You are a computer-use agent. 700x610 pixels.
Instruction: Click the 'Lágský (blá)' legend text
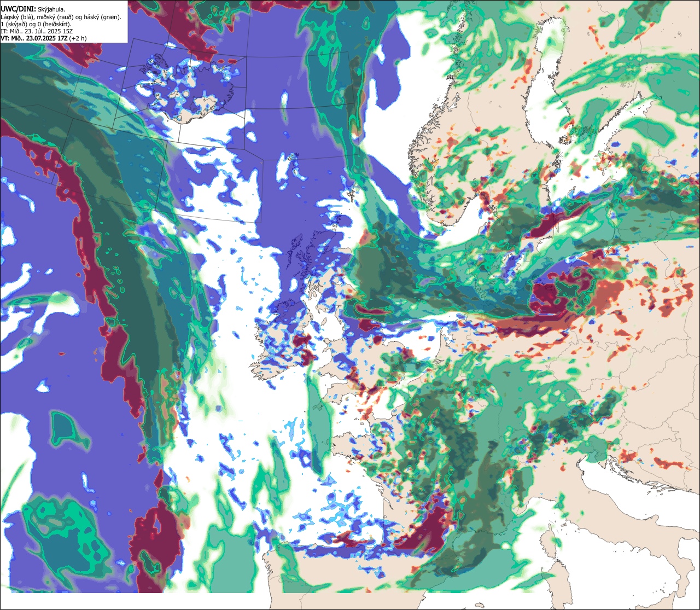click(x=16, y=18)
